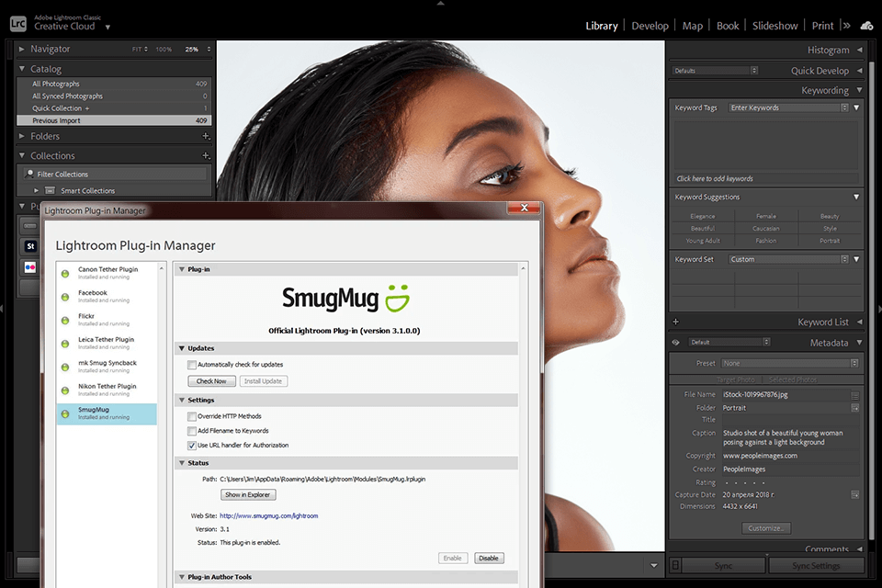This screenshot has height=588, width=882.
Task: Add a new folder with plus icon
Action: (206, 136)
